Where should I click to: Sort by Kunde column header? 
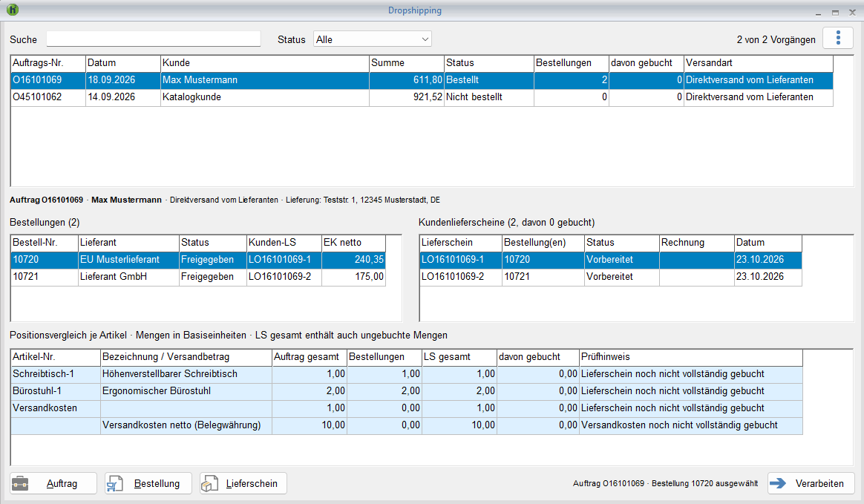264,63
